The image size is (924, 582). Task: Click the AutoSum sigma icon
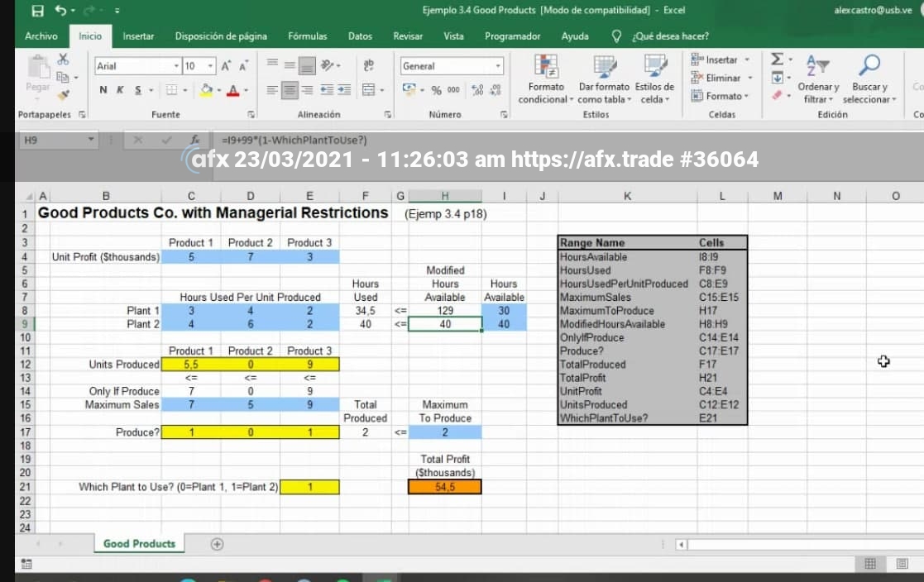[776, 60]
